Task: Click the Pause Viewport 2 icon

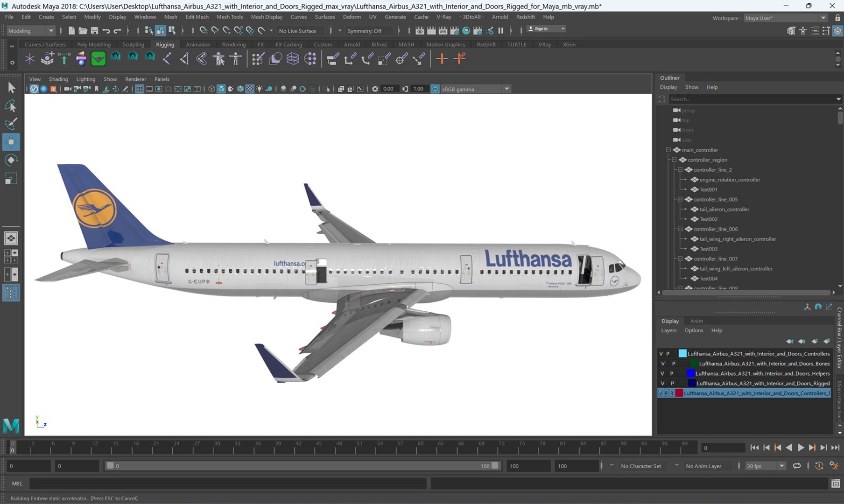Action: pyautogui.click(x=501, y=31)
